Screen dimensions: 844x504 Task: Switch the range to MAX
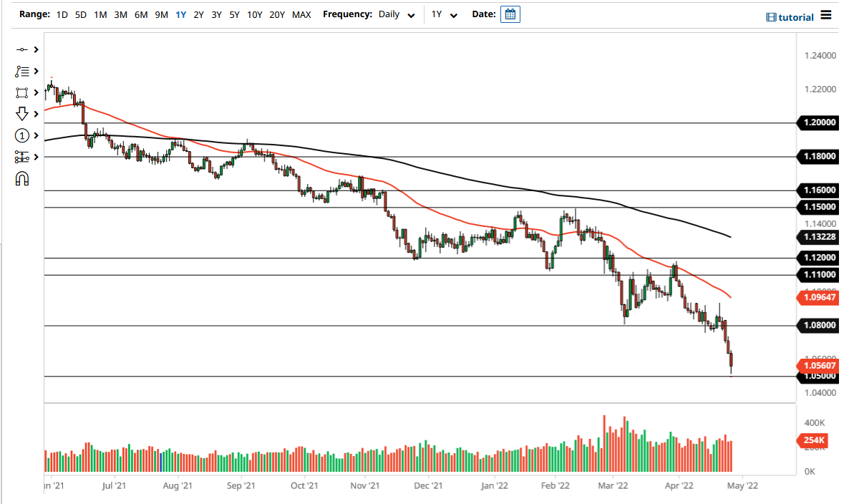(x=301, y=14)
